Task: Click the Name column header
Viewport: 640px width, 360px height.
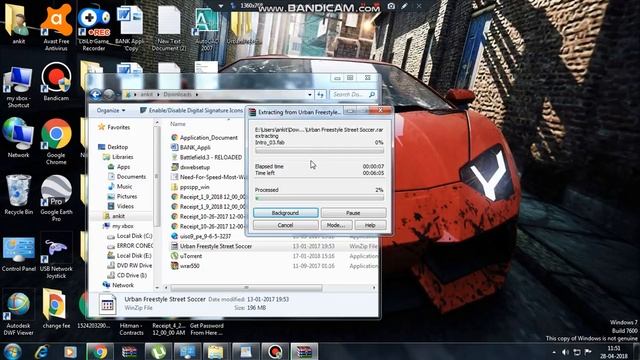Action: pyautogui.click(x=178, y=124)
